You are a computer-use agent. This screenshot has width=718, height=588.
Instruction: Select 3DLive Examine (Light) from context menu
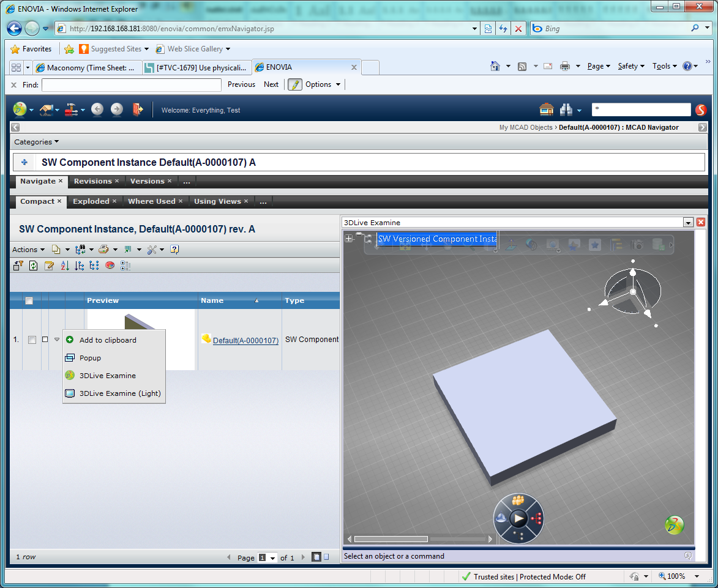pyautogui.click(x=120, y=393)
